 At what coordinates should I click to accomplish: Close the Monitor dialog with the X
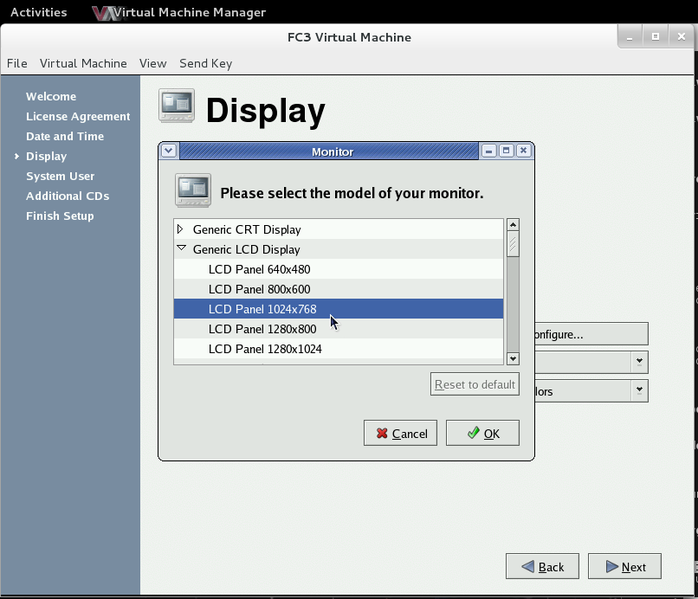pyautogui.click(x=524, y=151)
